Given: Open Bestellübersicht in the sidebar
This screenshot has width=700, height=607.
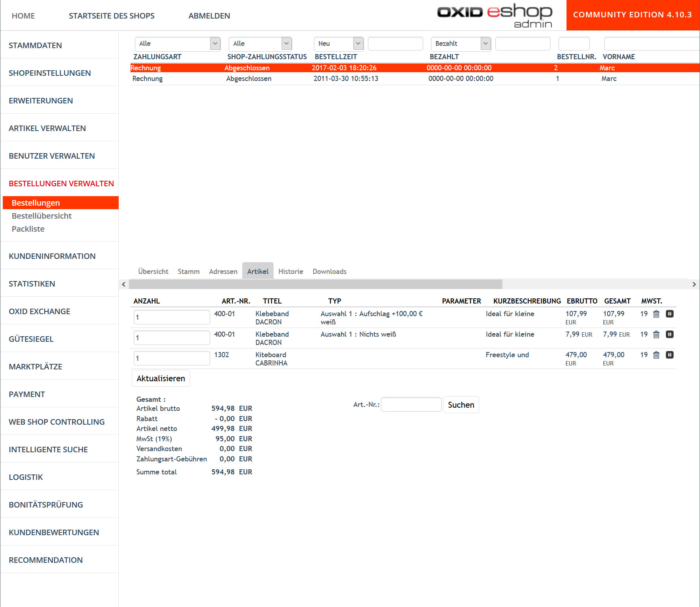Looking at the screenshot, I should click(x=42, y=216).
